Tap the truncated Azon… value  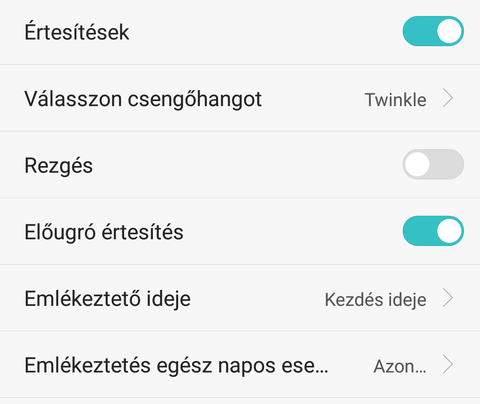(x=400, y=366)
